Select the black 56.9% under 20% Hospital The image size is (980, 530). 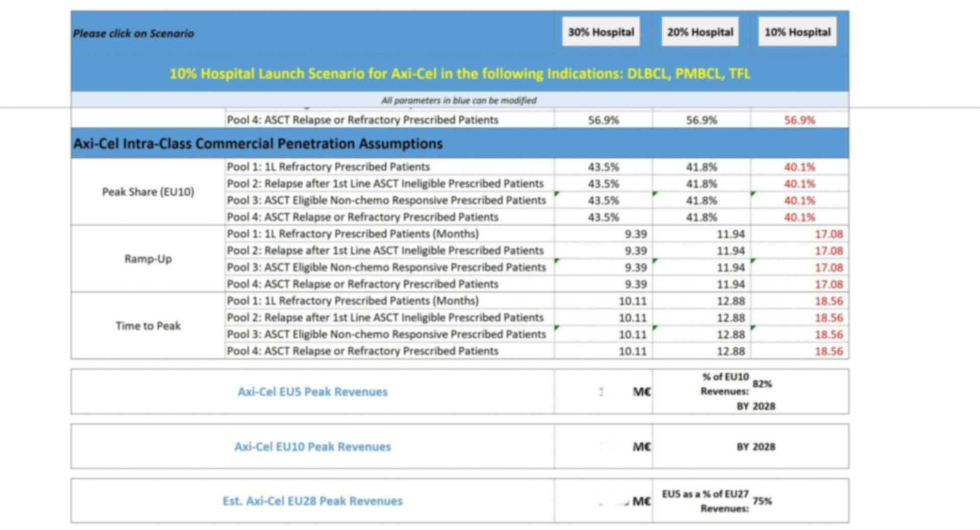pos(701,120)
